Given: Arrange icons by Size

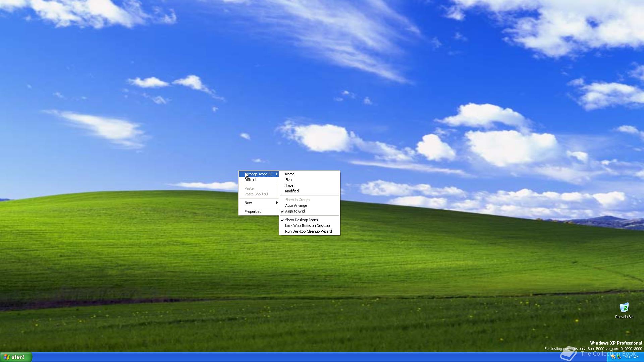Looking at the screenshot, I should [288, 180].
